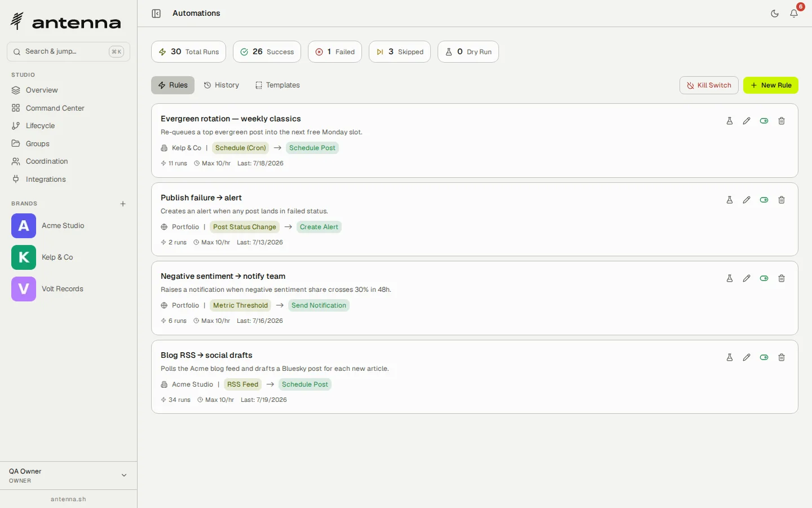Image resolution: width=812 pixels, height=508 pixels.
Task: Delete the Blog RSS social drafts rule
Action: tap(782, 357)
